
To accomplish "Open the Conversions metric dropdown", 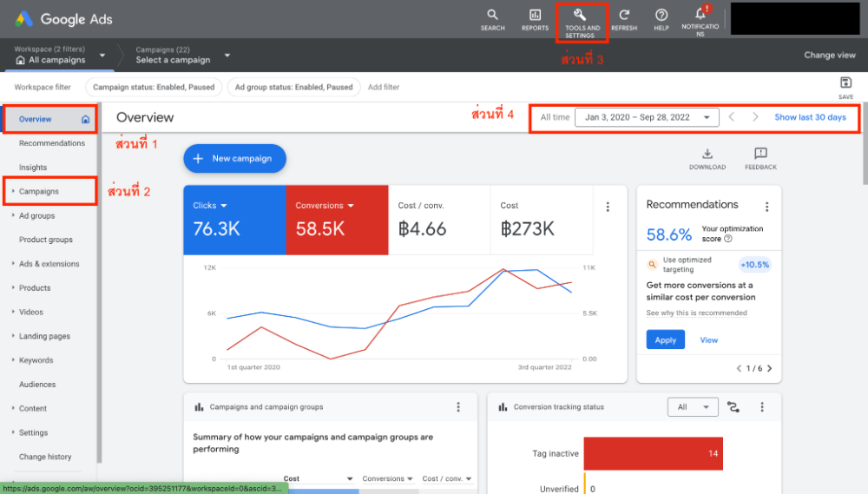I will tap(351, 206).
